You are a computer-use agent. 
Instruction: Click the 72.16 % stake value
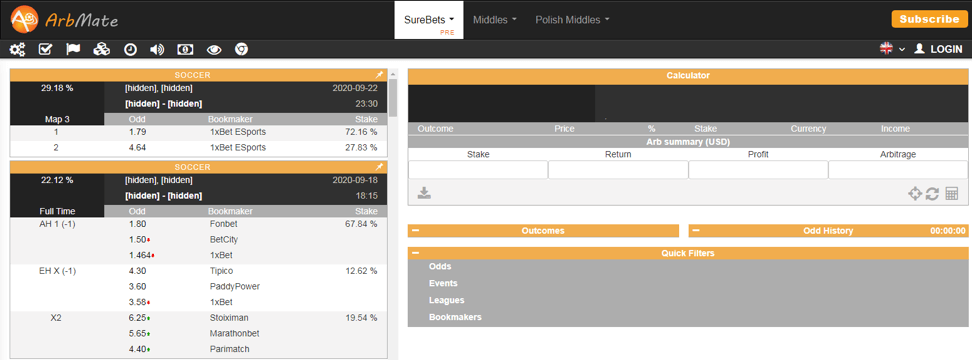pos(361,132)
